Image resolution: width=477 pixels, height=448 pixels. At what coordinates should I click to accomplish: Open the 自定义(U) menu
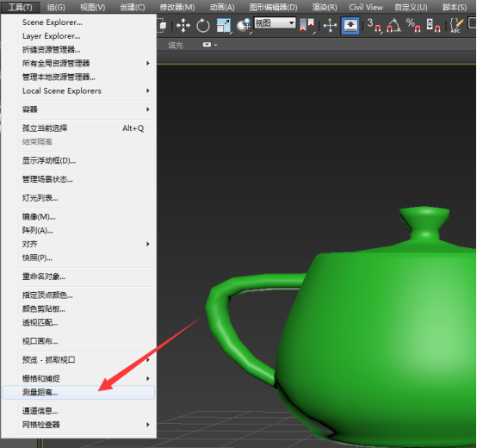pyautogui.click(x=411, y=7)
